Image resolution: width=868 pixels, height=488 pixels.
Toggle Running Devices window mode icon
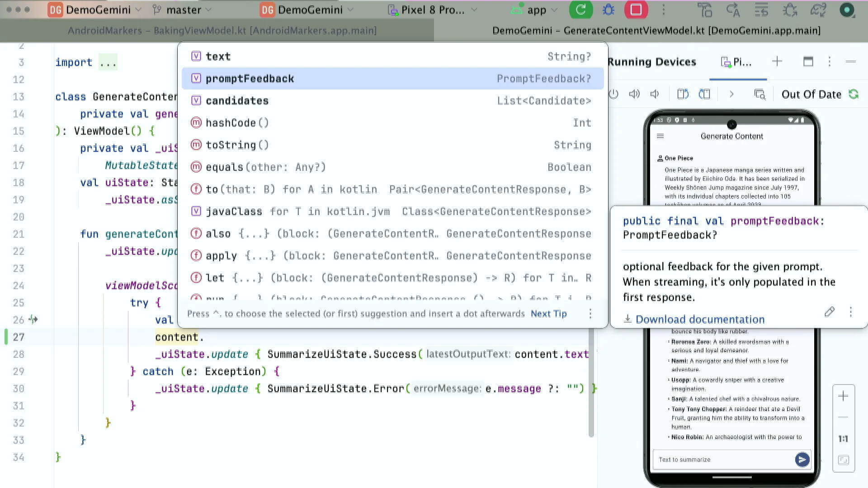(808, 61)
